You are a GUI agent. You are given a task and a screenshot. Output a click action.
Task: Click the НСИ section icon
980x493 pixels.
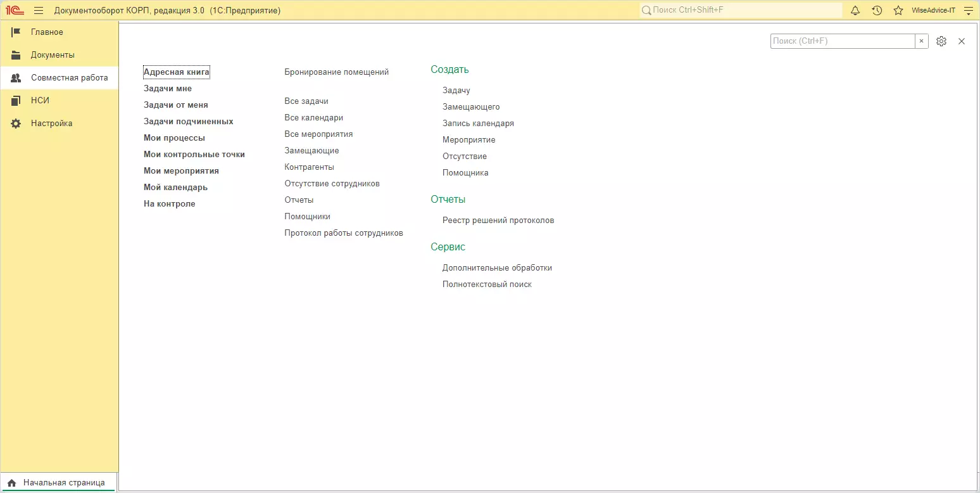(x=16, y=101)
